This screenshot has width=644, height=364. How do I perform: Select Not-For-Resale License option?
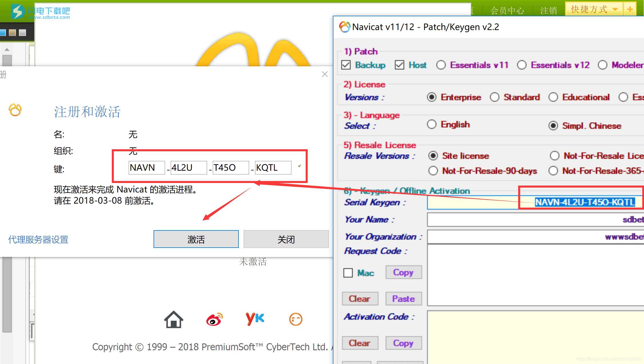555,156
